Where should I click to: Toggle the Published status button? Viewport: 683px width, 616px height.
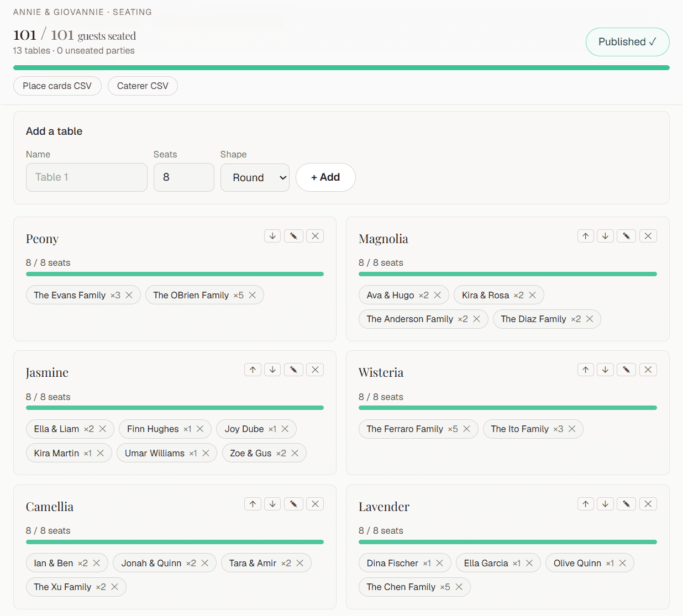click(627, 42)
